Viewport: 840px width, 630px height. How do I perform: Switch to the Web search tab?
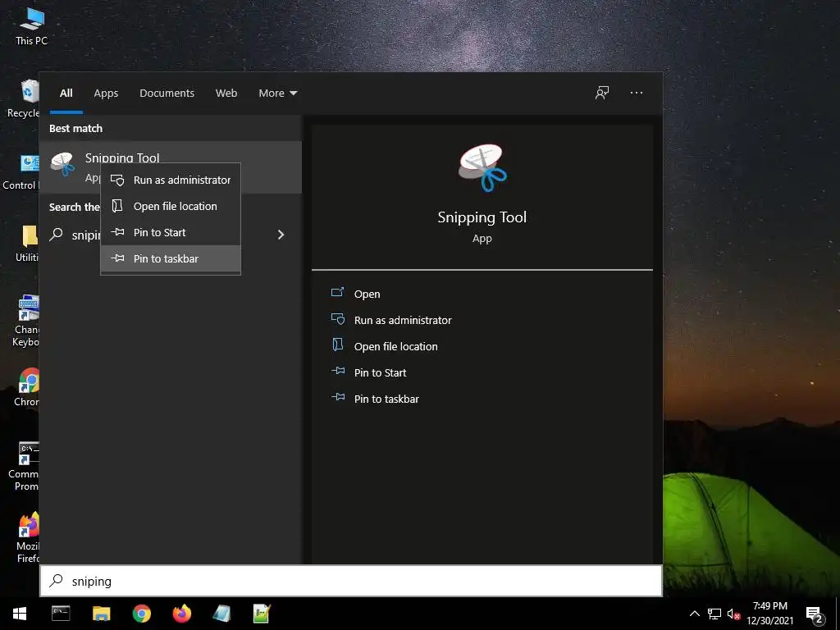[226, 94]
